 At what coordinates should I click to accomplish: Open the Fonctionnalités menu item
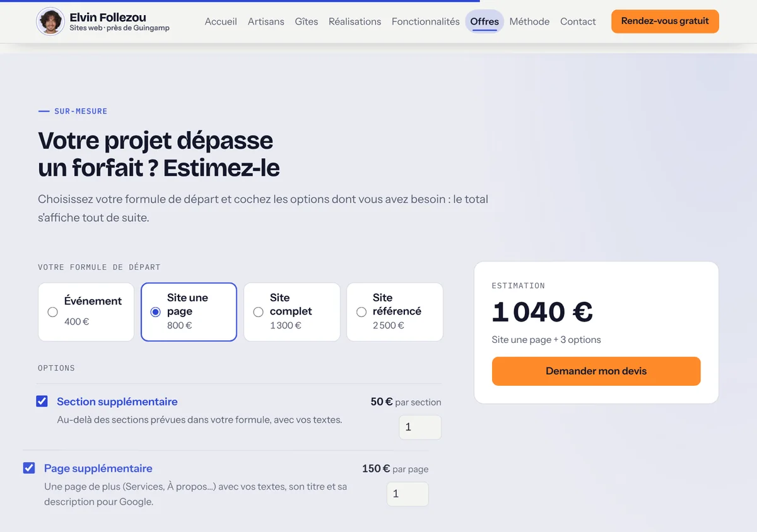(426, 21)
